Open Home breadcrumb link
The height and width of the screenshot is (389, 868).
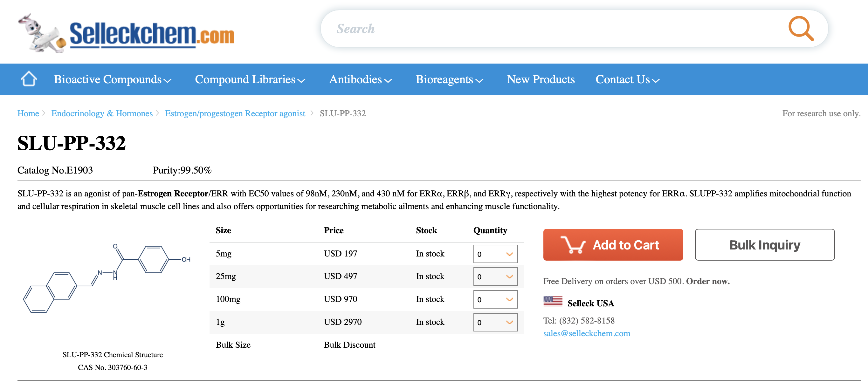pos(28,113)
